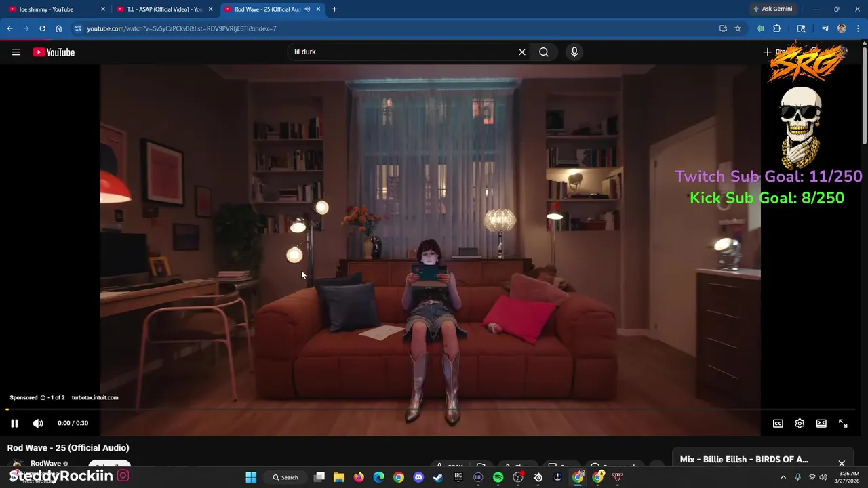Screen dimensions: 868x488
Task: Open SteelSeries app from the taskbar
Action: tap(538, 477)
